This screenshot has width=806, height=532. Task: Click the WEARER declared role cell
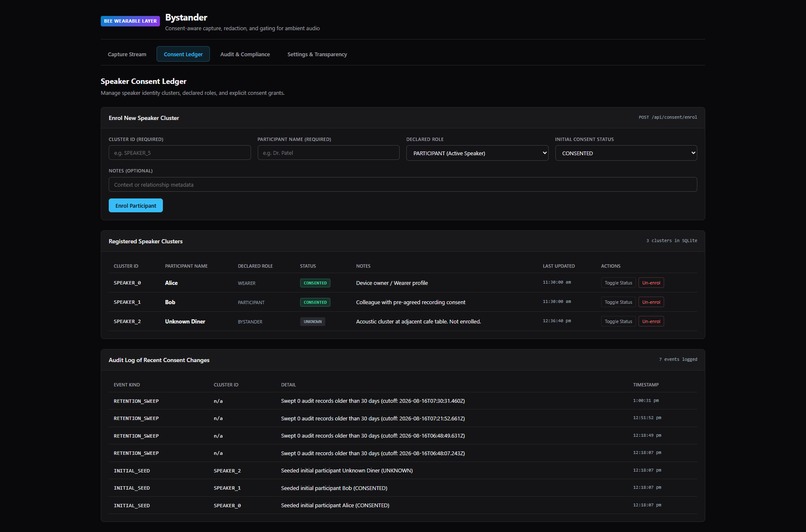pos(247,283)
